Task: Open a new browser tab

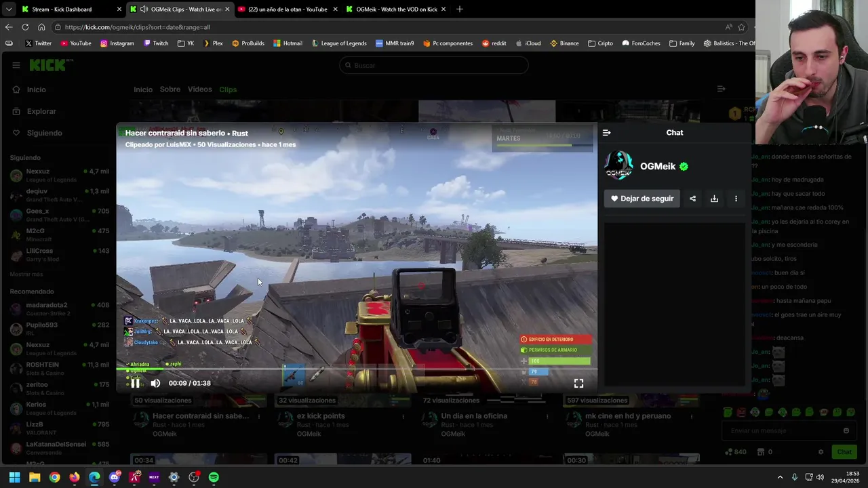Action: (x=460, y=9)
